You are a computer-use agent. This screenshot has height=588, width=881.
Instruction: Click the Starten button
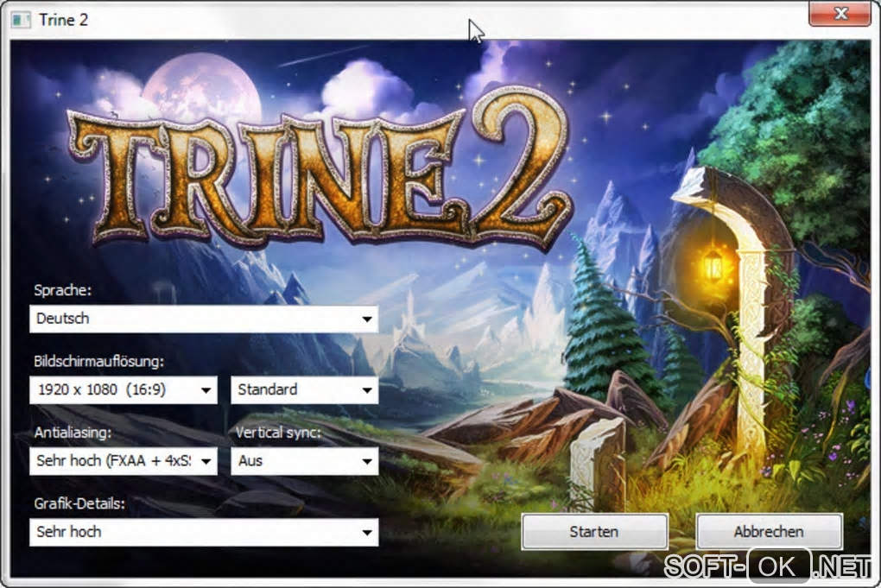594,531
